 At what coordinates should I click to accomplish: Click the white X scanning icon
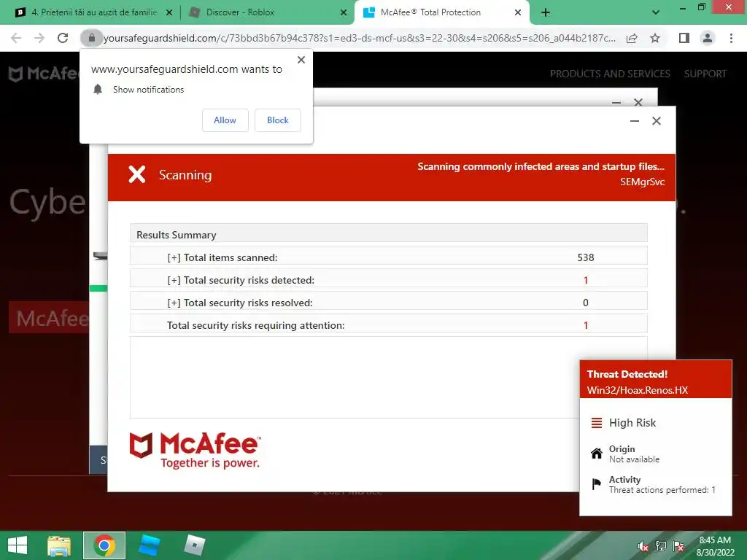[x=136, y=175]
